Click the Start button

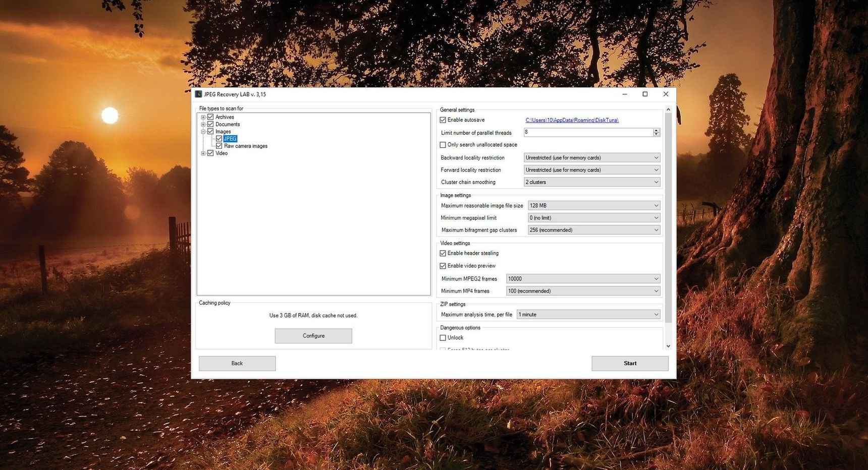[630, 364]
